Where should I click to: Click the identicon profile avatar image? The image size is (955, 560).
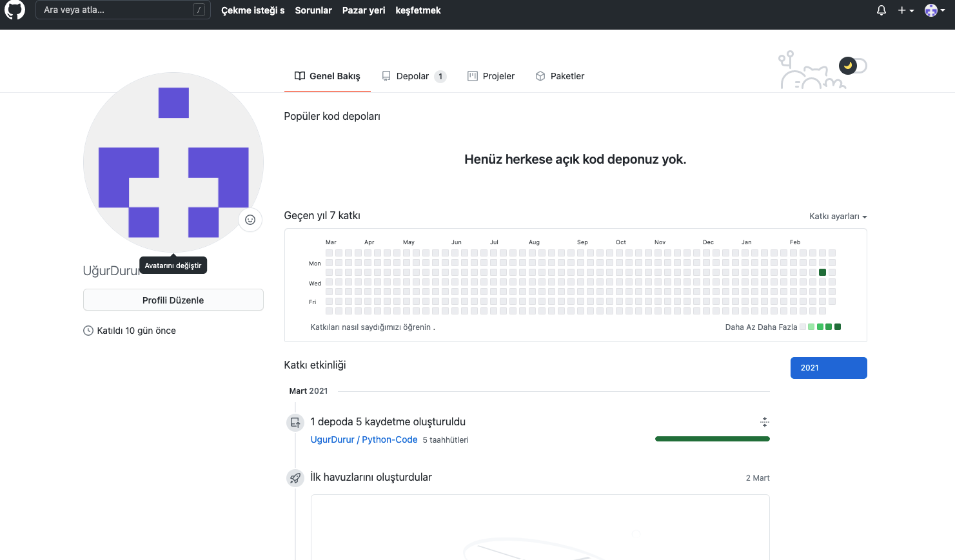(x=173, y=162)
